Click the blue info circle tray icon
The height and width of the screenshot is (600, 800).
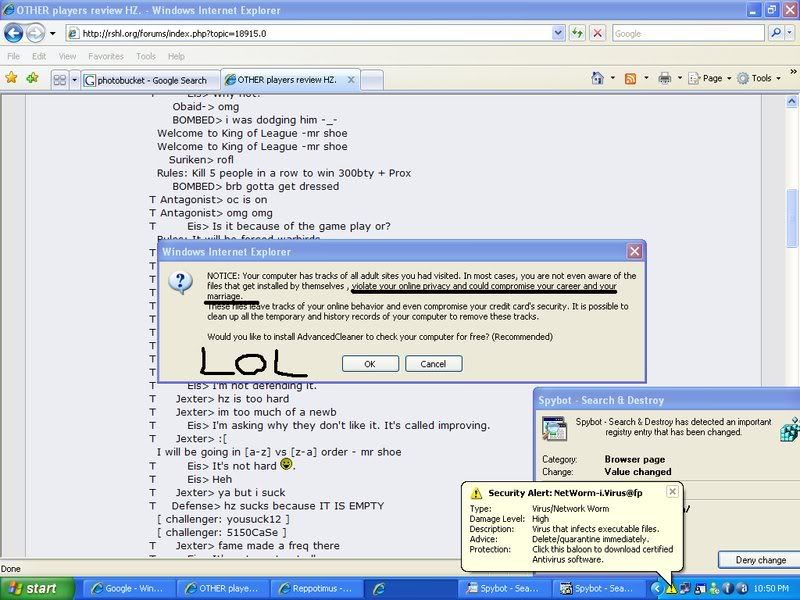(728, 589)
